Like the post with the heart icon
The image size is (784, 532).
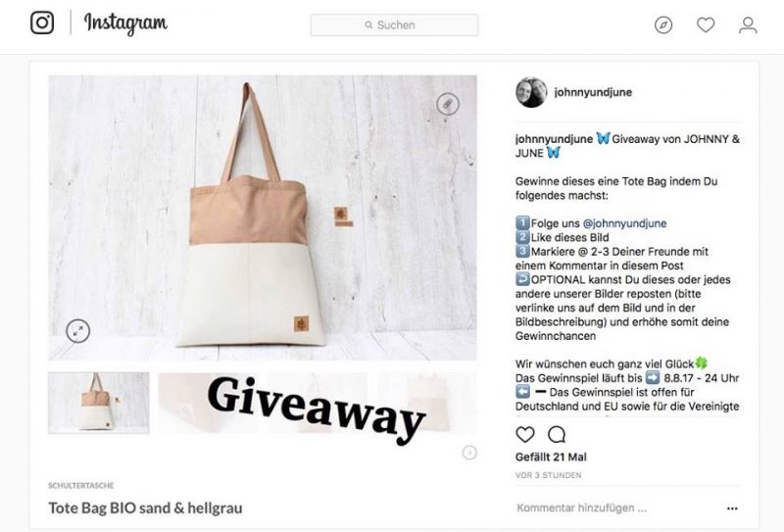tap(525, 434)
